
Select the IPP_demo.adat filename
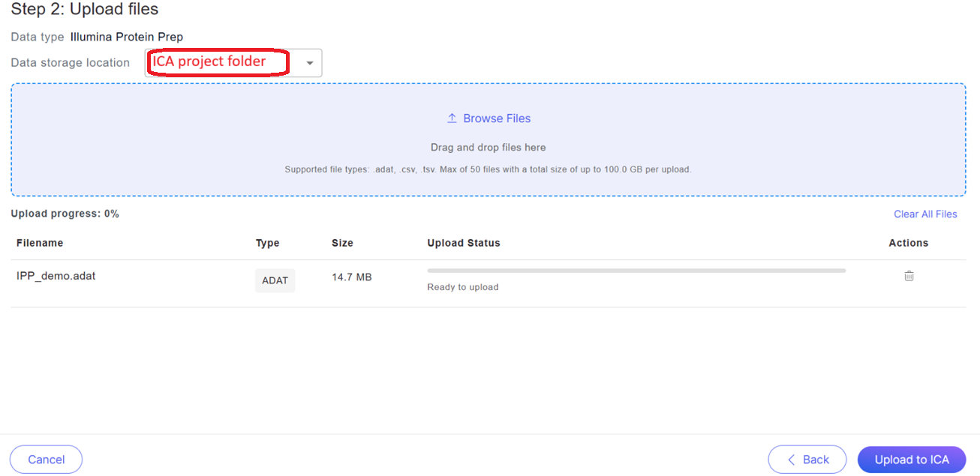[56, 276]
